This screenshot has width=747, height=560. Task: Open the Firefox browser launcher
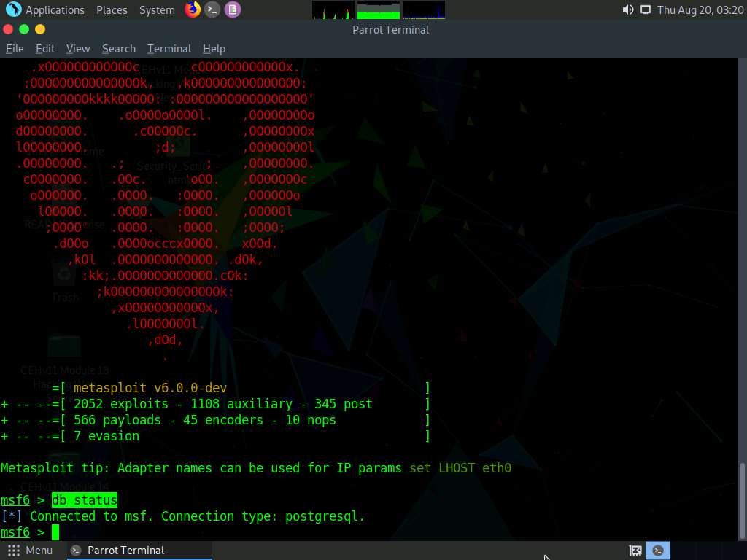[193, 9]
